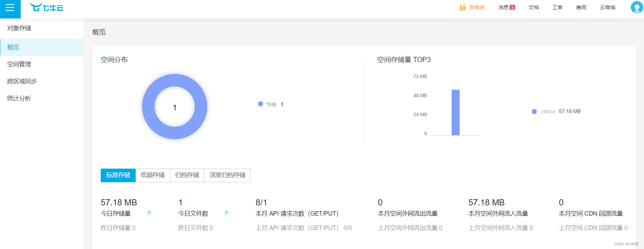Click 昨日存储量 0 text
Screen dimensions: 644x249
[118, 228]
